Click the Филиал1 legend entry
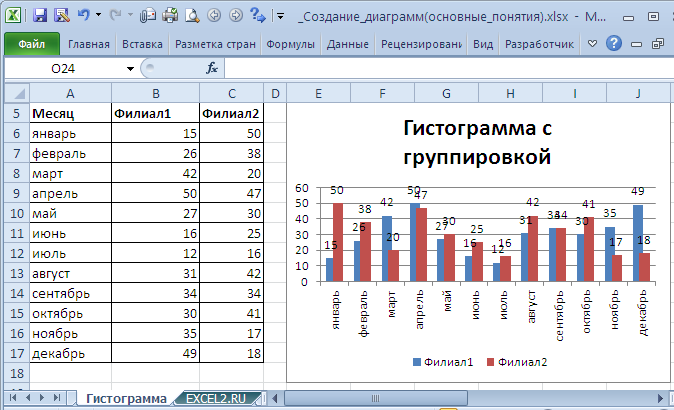The height and width of the screenshot is (410, 674). [x=443, y=362]
